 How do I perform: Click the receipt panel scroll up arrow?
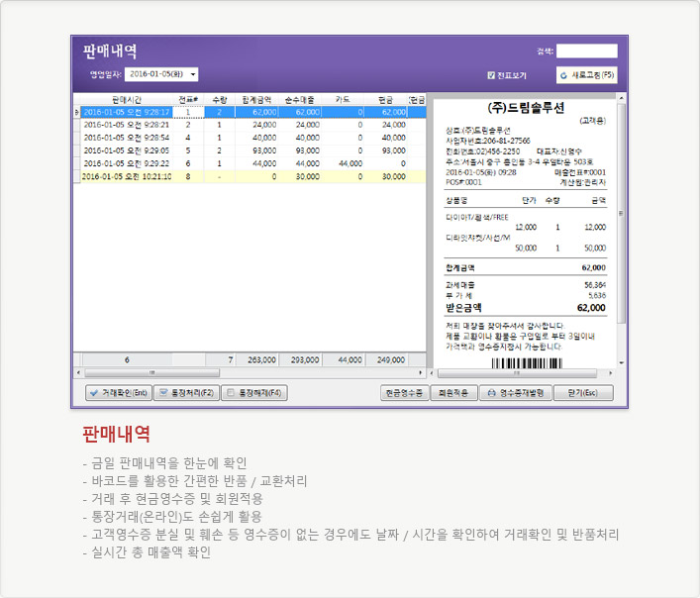pos(621,98)
